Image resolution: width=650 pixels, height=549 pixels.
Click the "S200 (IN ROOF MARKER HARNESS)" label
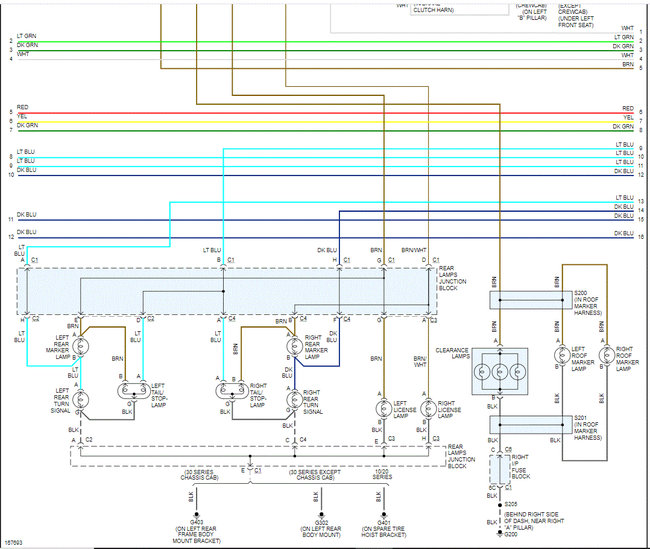tap(587, 303)
